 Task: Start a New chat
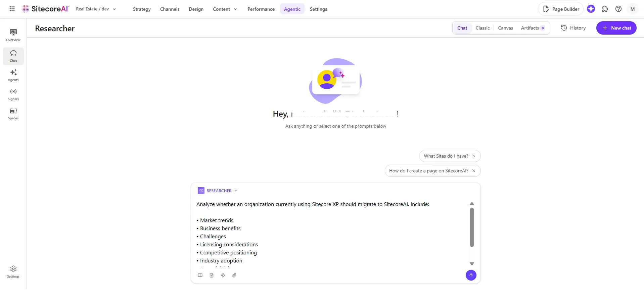coord(616,28)
